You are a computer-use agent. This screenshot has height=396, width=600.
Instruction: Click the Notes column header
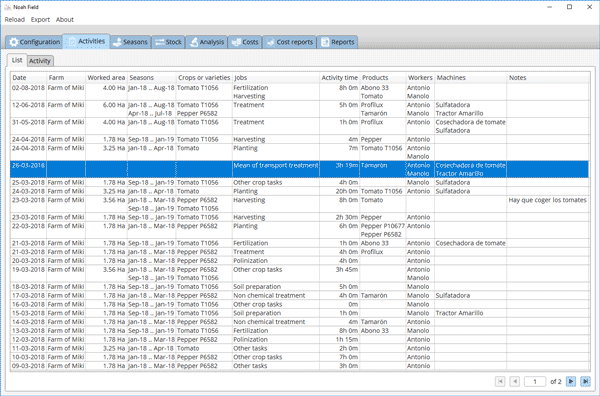tap(548, 78)
